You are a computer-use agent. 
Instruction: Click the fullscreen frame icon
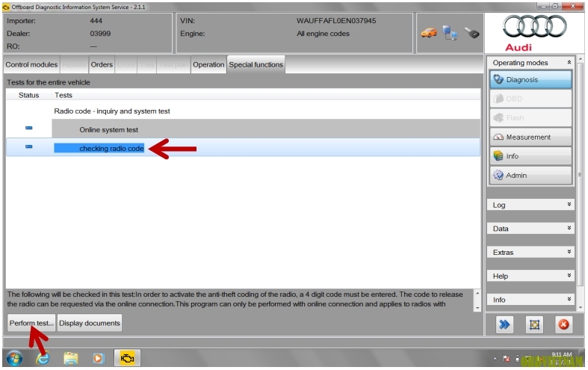(x=534, y=324)
